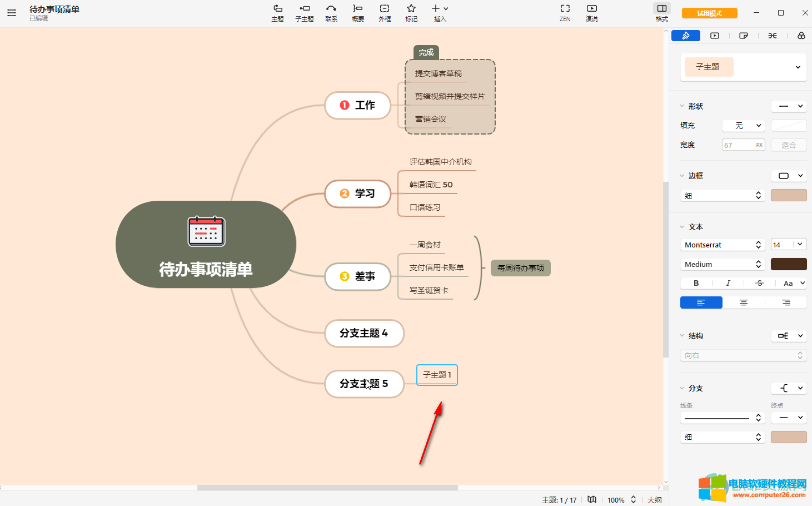
Task: Adjust the 100% zoom stepper
Action: [x=633, y=499]
